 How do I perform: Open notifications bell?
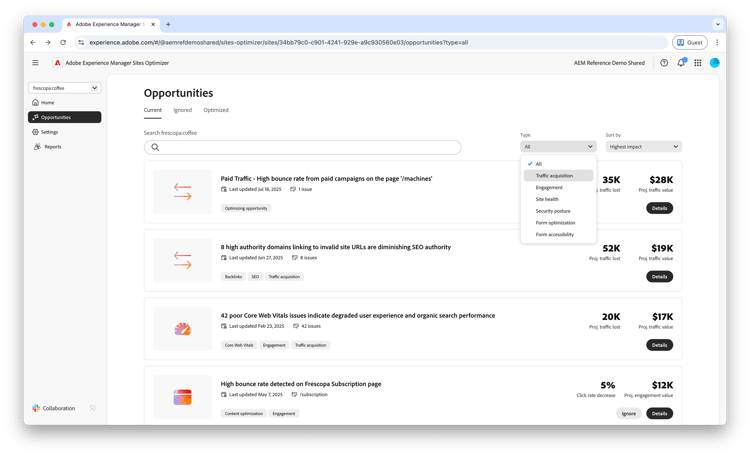tap(681, 63)
